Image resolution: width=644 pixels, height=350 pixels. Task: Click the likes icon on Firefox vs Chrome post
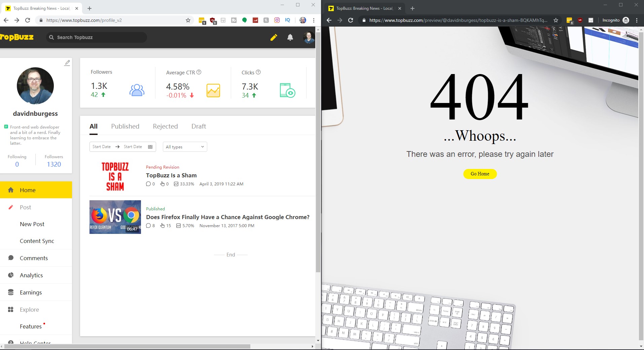point(163,225)
